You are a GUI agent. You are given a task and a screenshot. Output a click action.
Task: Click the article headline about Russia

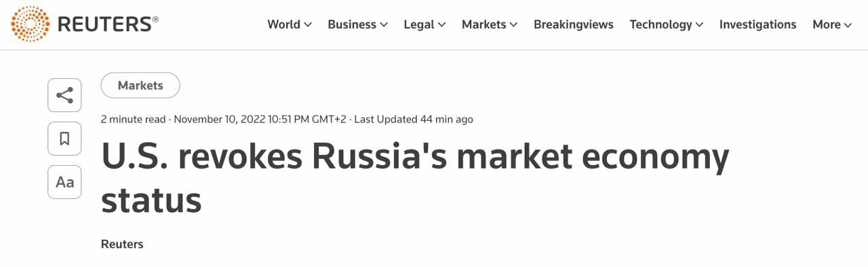pos(415,179)
